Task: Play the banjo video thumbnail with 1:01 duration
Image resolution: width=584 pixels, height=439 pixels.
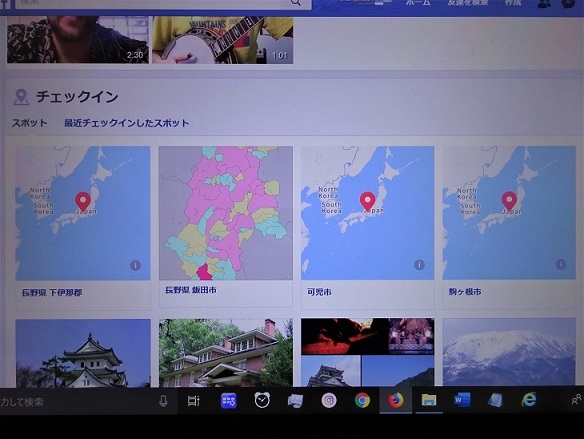Action: (222, 39)
